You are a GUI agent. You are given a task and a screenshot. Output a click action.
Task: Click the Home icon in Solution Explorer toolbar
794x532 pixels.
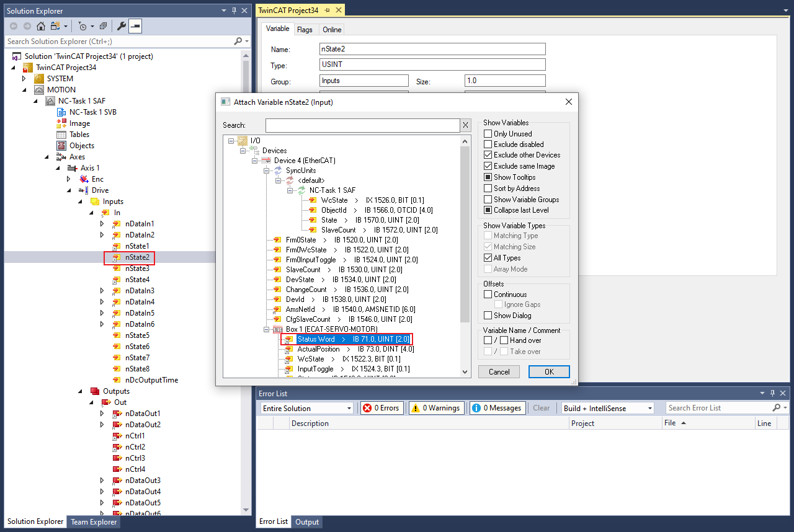41,26
